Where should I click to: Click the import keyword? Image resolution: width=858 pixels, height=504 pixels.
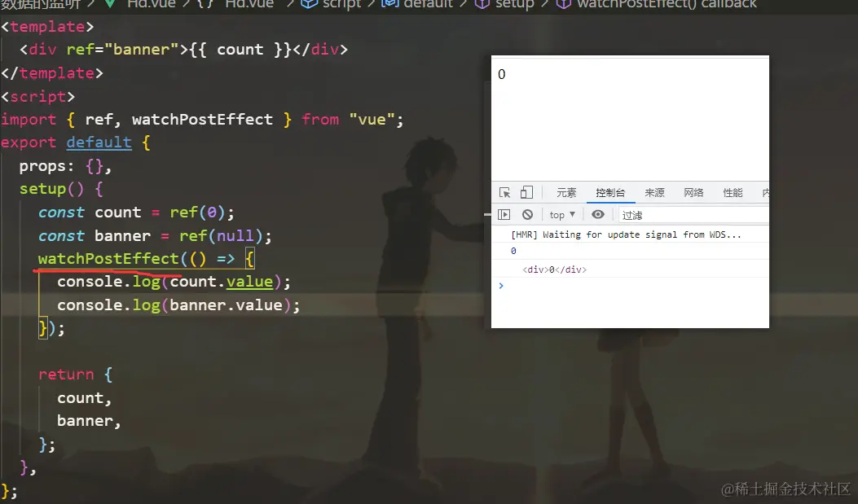29,120
